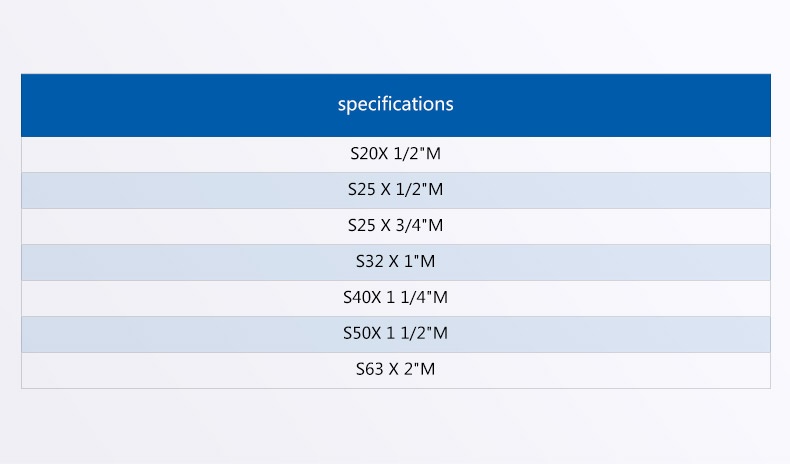Click the blue table header bar
The width and height of the screenshot is (790, 464).
point(396,105)
